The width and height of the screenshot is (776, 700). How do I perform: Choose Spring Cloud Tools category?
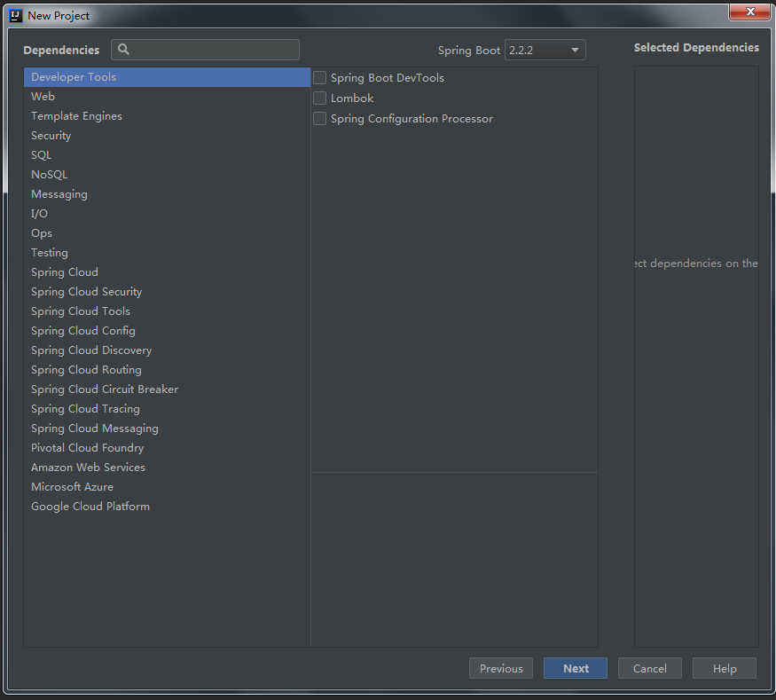point(168,311)
